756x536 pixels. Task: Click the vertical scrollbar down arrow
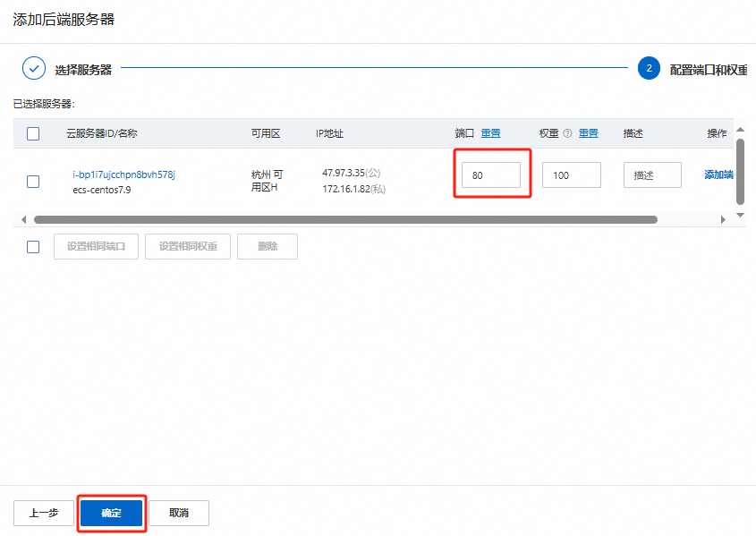coord(741,215)
